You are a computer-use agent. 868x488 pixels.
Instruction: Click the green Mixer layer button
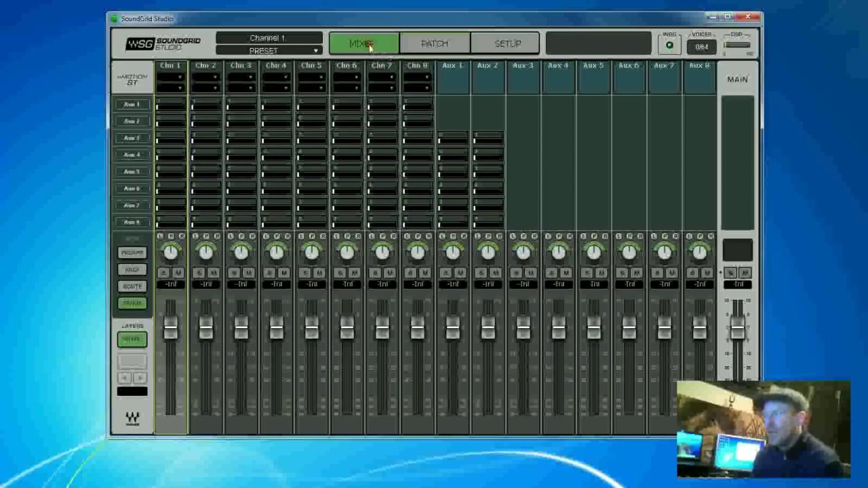(132, 339)
